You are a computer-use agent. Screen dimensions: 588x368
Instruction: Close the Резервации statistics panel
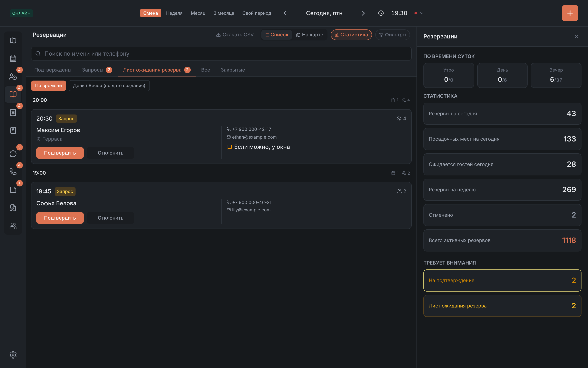pyautogui.click(x=576, y=37)
